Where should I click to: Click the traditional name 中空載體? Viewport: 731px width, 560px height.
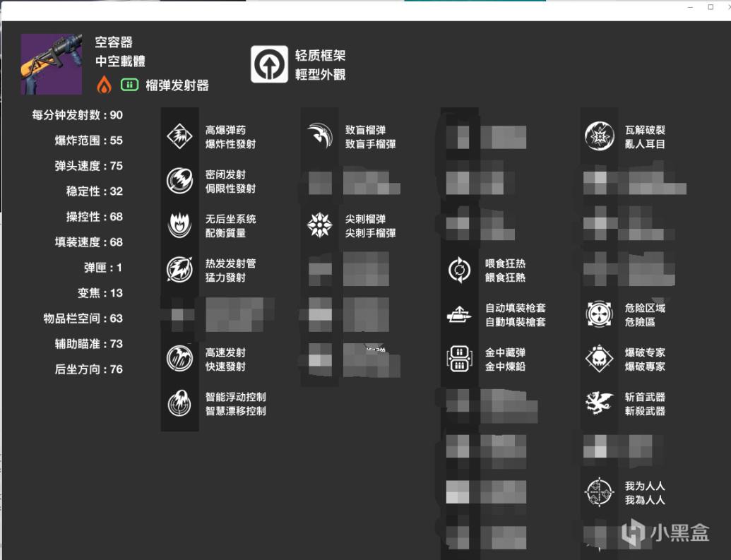pyautogui.click(x=120, y=61)
